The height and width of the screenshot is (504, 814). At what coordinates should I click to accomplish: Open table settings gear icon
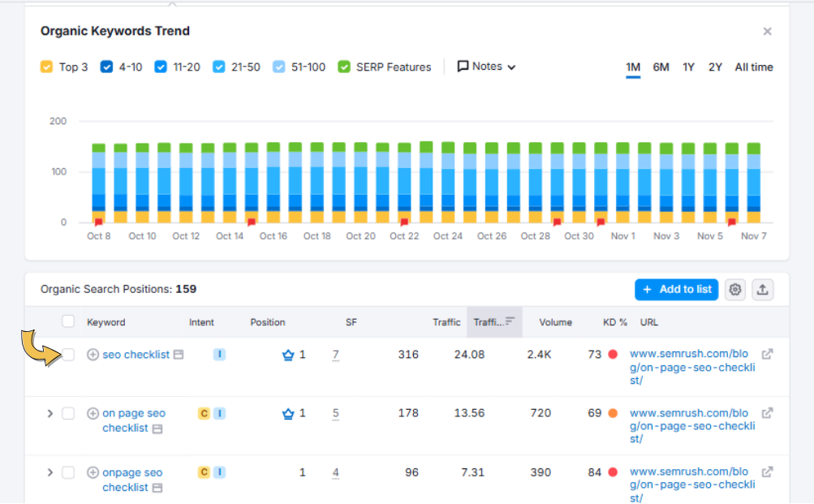point(735,290)
